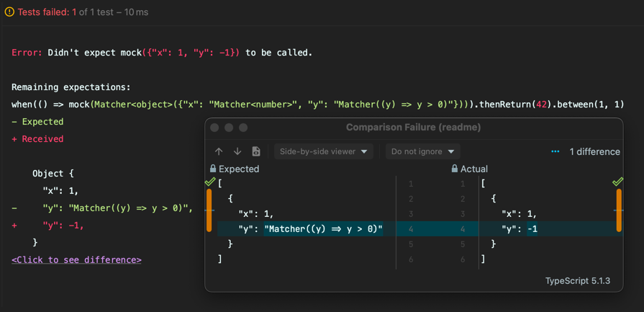Click the Comparison Failure (readme) title
Image resolution: width=644 pixels, height=312 pixels.
click(413, 128)
